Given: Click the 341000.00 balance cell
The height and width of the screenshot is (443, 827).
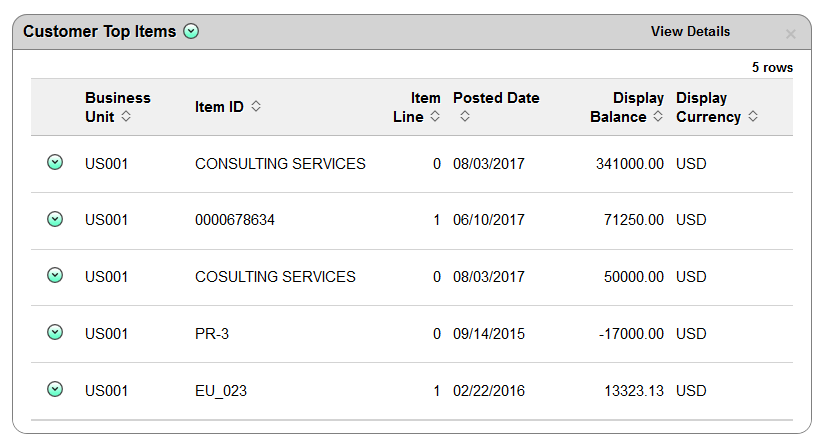Looking at the screenshot, I should [x=630, y=164].
